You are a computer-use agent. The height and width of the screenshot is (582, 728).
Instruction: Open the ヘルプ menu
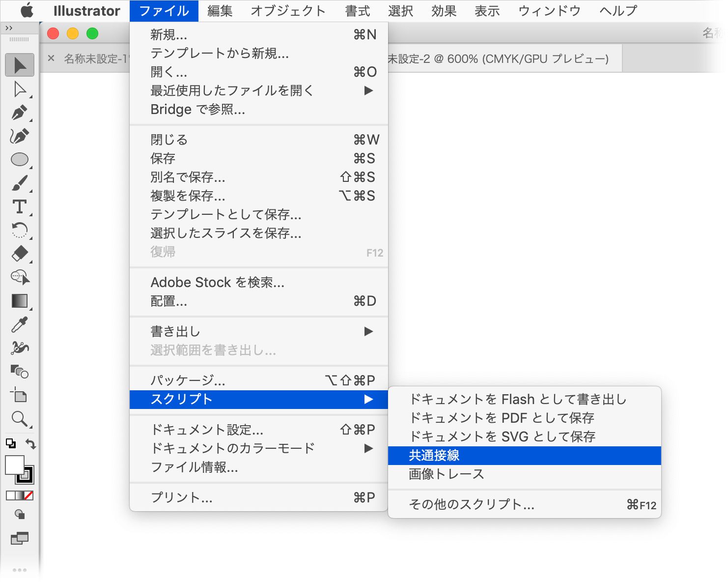pyautogui.click(x=618, y=11)
